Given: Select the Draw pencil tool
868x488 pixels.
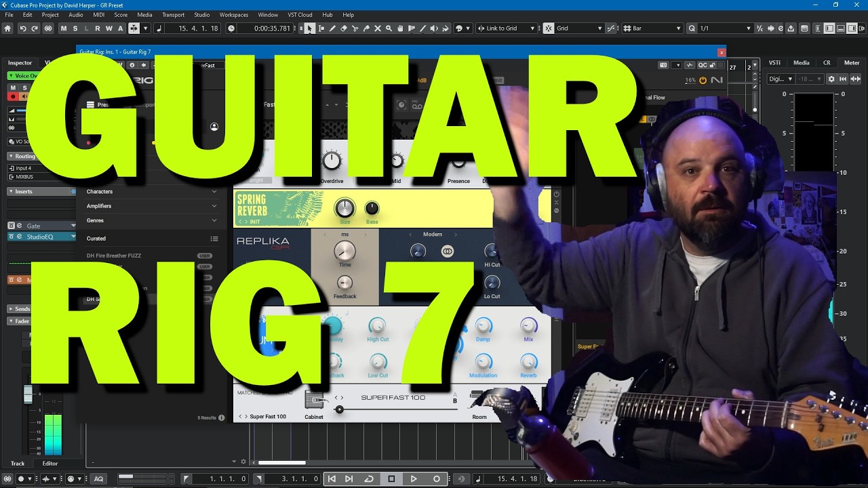Looking at the screenshot, I should tap(332, 28).
